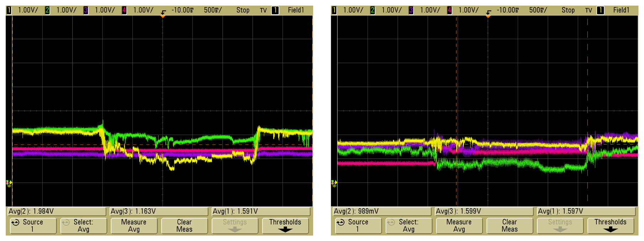This screenshot has width=644, height=241.
Task: Choose Select: Avg softkey on right scope
Action: pyautogui.click(x=408, y=226)
